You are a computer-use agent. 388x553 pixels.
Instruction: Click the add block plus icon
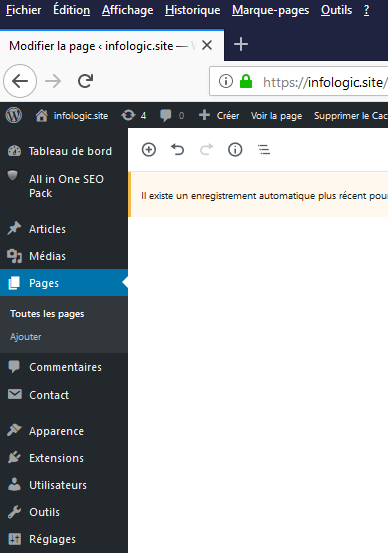coord(149,150)
